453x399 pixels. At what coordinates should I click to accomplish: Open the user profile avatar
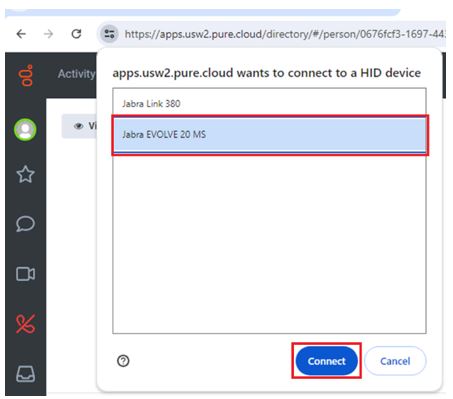[x=25, y=130]
